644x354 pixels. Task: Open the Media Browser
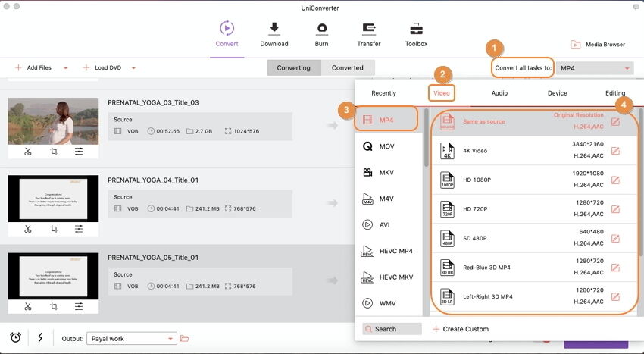[598, 45]
